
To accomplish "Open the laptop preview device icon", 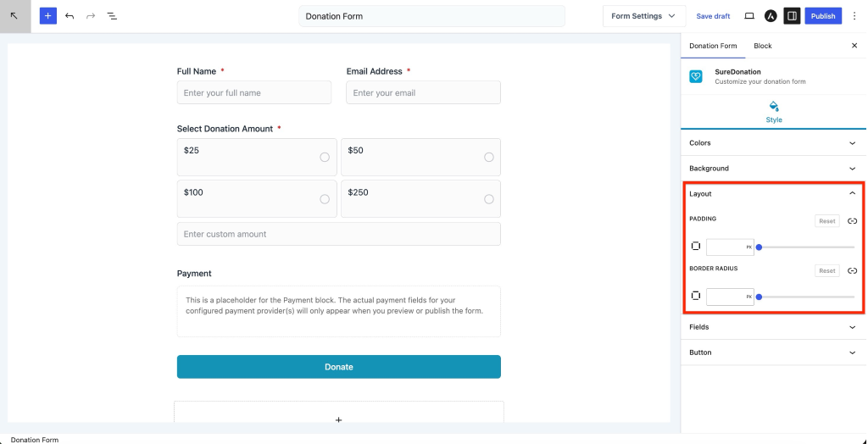I will coord(749,16).
